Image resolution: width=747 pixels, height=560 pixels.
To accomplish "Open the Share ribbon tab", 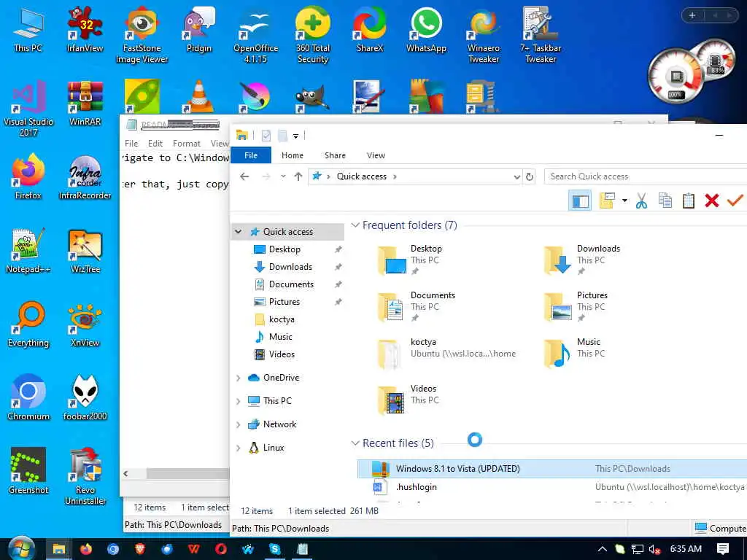I will click(x=335, y=155).
